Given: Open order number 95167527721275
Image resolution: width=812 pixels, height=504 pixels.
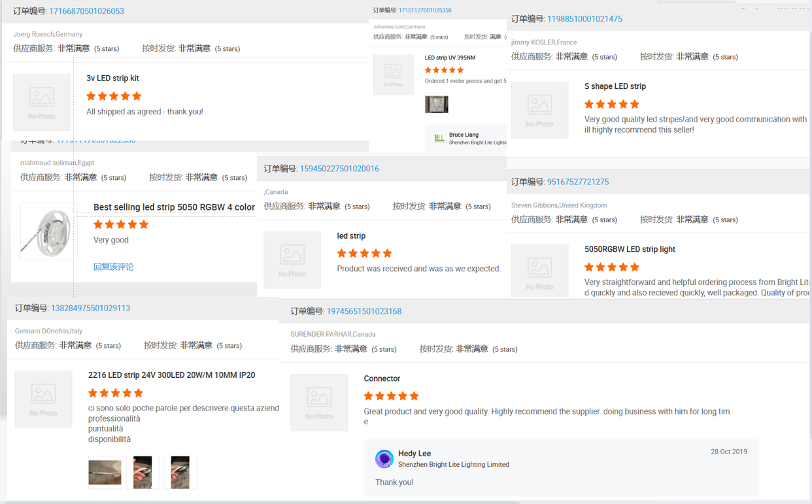Looking at the screenshot, I should pos(578,182).
